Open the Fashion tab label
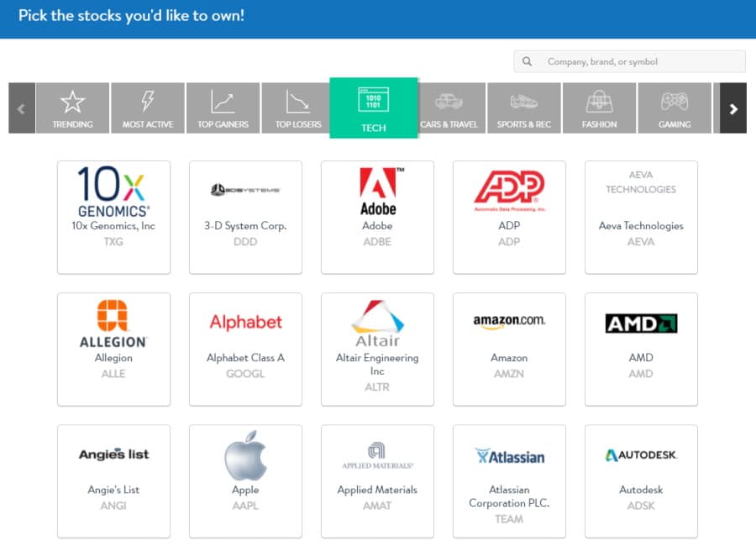 599,124
